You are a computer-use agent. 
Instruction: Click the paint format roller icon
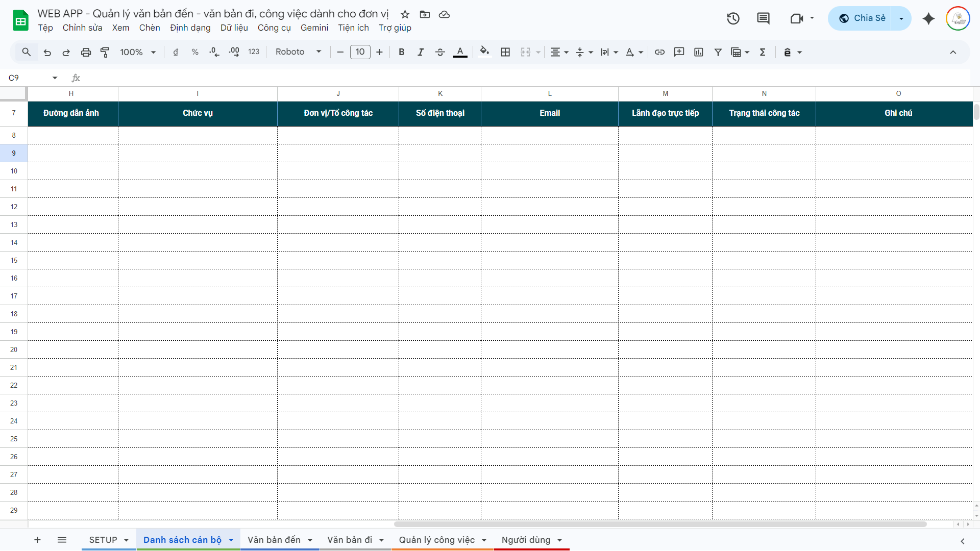coord(105,52)
